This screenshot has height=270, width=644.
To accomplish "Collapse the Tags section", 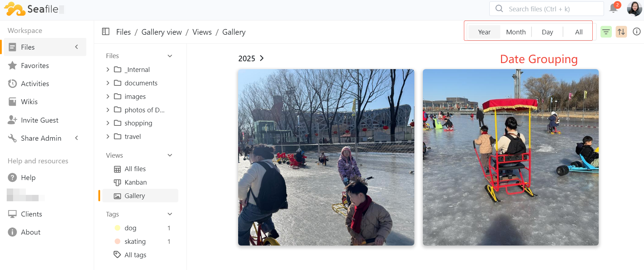I will pos(170,214).
